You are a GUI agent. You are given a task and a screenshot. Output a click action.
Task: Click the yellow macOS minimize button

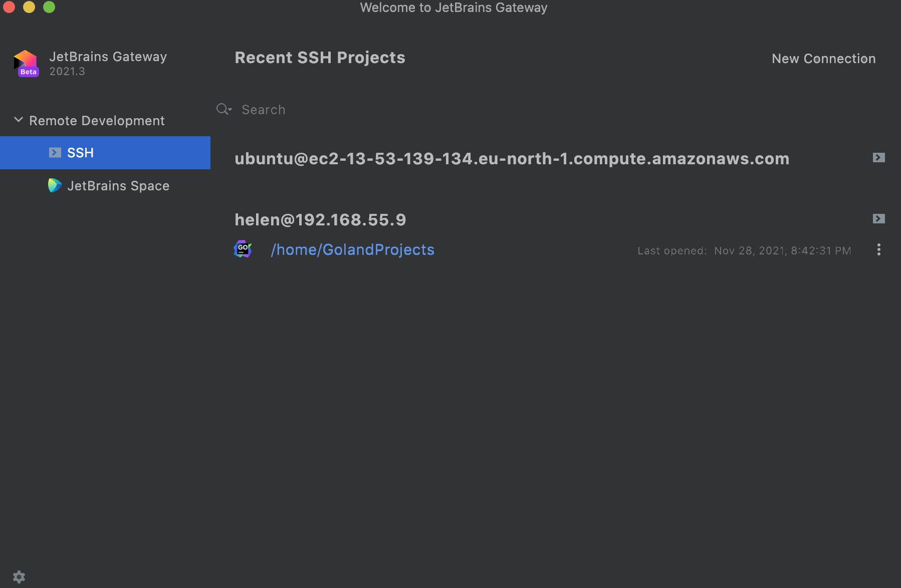coord(29,7)
